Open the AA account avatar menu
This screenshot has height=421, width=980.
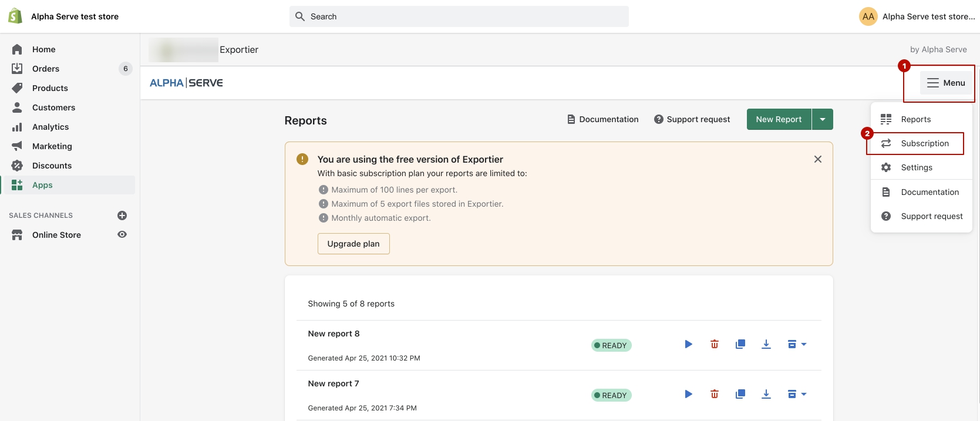868,16
